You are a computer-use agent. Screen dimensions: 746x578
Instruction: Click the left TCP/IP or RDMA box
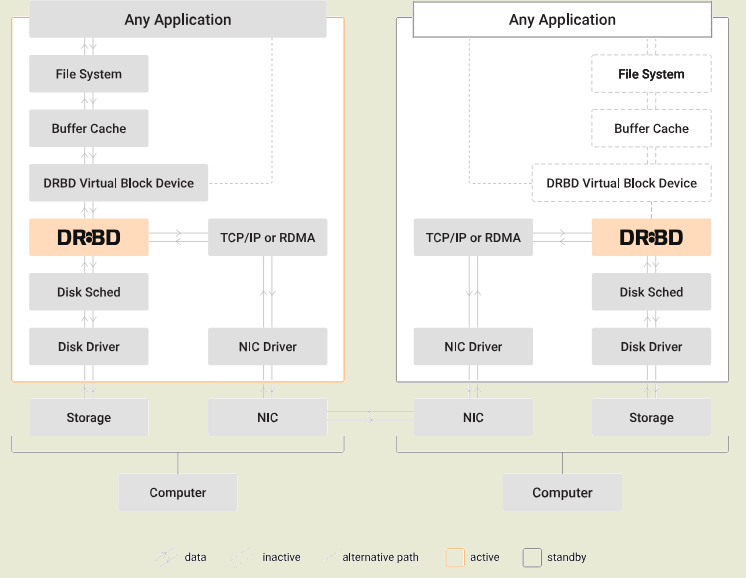[x=267, y=237]
